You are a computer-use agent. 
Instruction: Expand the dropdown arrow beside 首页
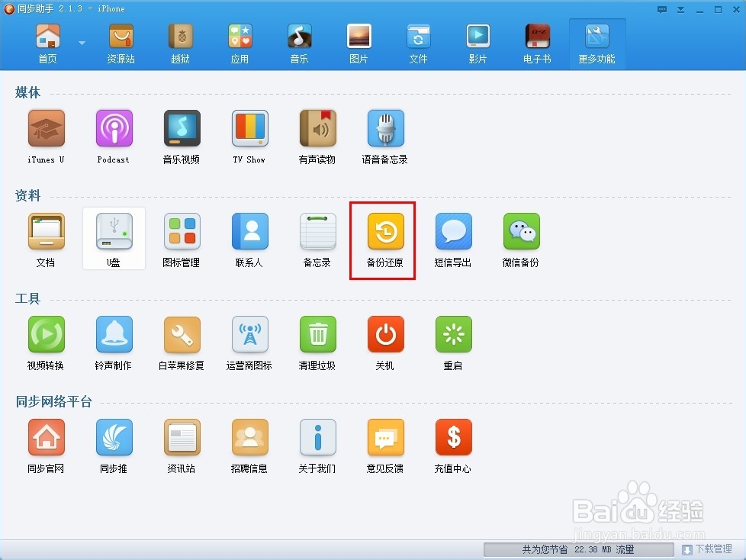tap(82, 43)
